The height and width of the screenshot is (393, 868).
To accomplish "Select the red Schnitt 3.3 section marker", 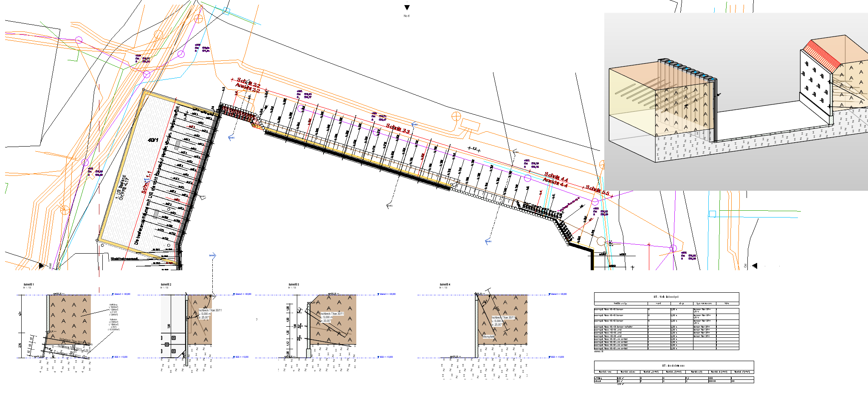I will (x=398, y=128).
